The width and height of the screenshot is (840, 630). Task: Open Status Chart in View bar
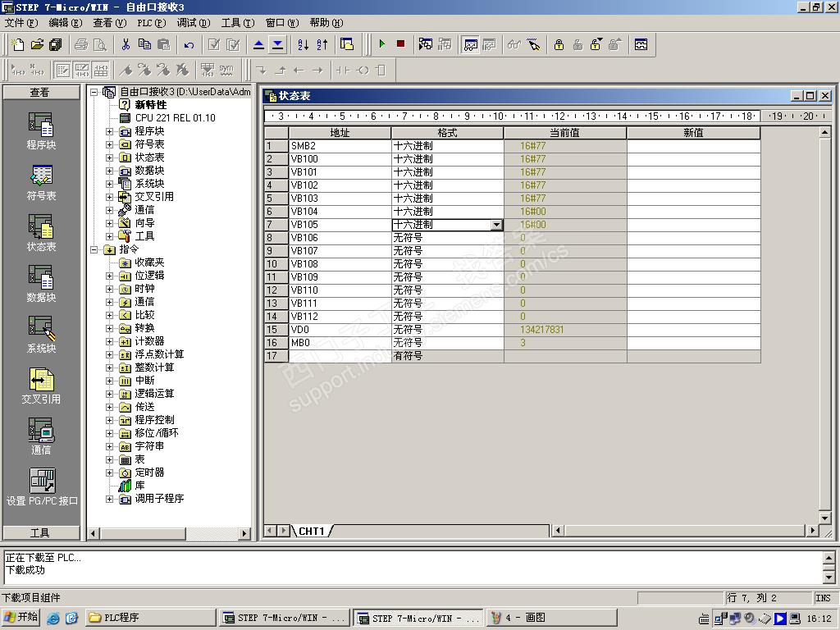[41, 234]
